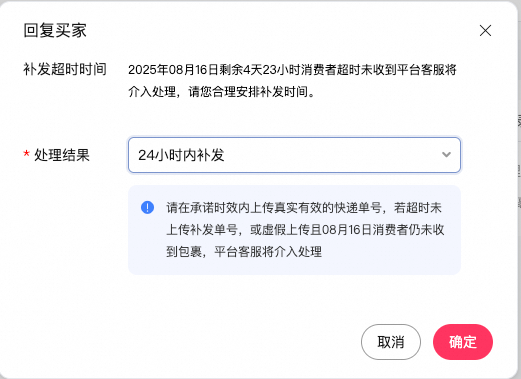Click the line 介入处理，请您合理安排补发时间
This screenshot has width=521, height=379.
click(x=222, y=92)
